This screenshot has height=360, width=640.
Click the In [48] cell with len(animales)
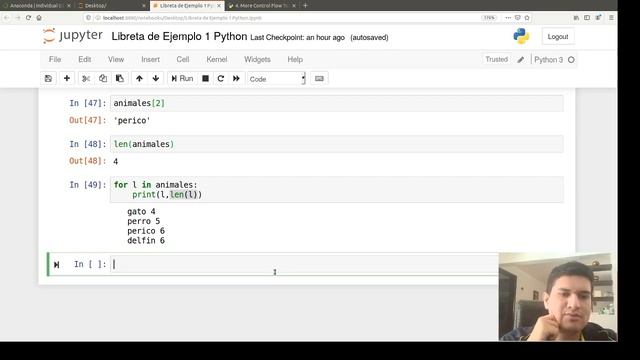pyautogui.click(x=336, y=144)
